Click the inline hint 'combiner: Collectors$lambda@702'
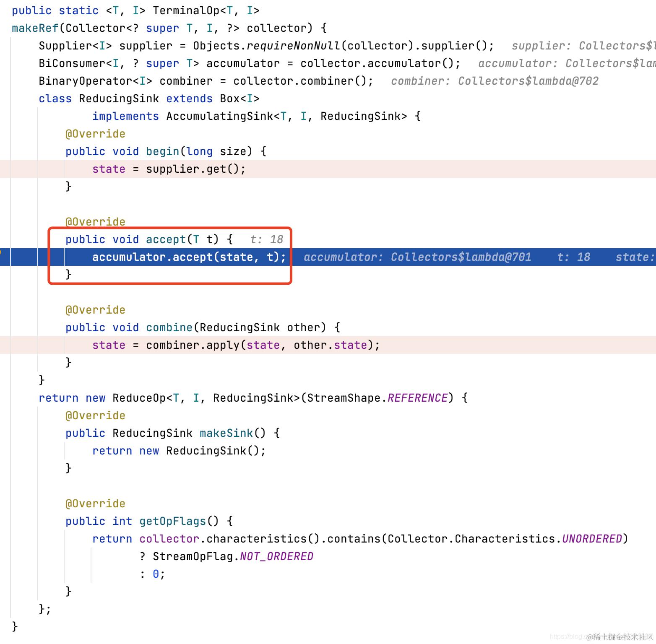The image size is (656, 644). [x=495, y=81]
